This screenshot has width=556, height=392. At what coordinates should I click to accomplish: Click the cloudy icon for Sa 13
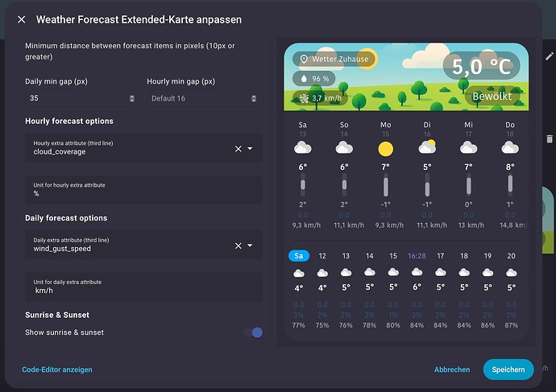[x=302, y=147]
